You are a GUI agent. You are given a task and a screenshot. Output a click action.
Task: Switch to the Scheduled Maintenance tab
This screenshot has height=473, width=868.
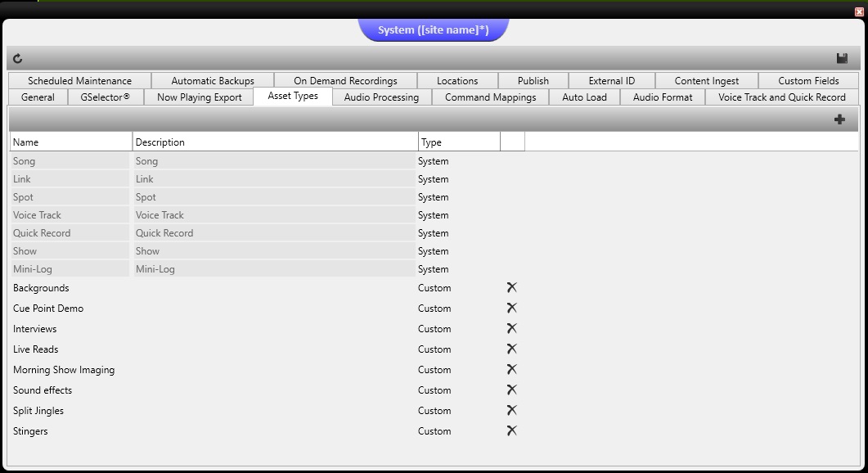coord(79,81)
